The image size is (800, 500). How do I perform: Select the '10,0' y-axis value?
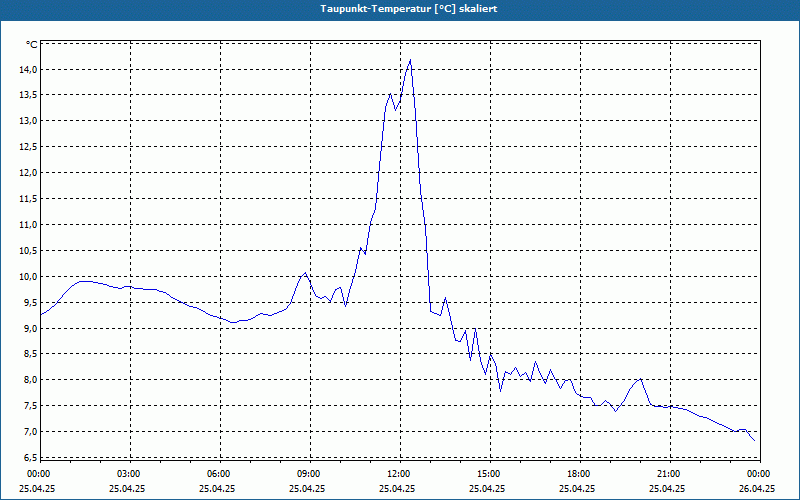(x=29, y=277)
